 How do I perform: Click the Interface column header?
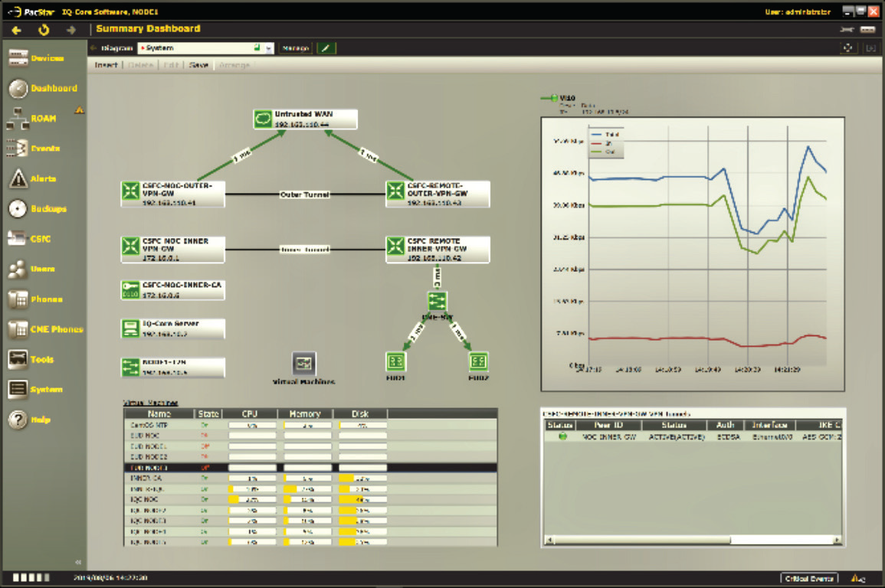[769, 425]
